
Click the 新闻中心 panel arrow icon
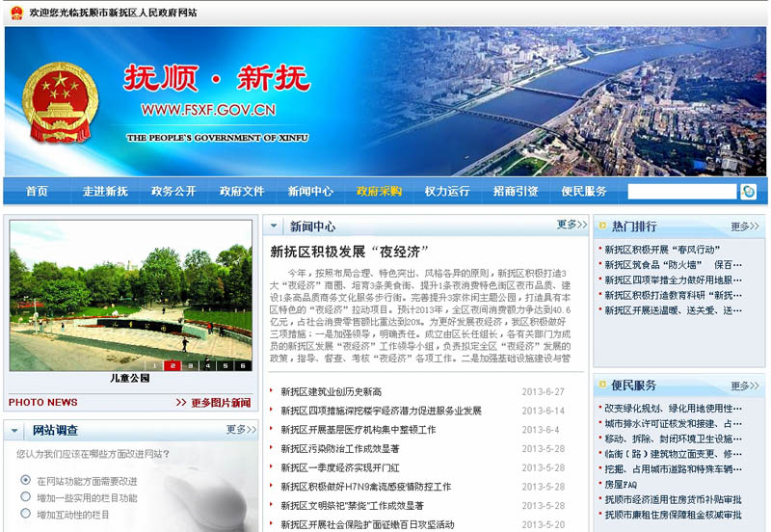[x=276, y=227]
